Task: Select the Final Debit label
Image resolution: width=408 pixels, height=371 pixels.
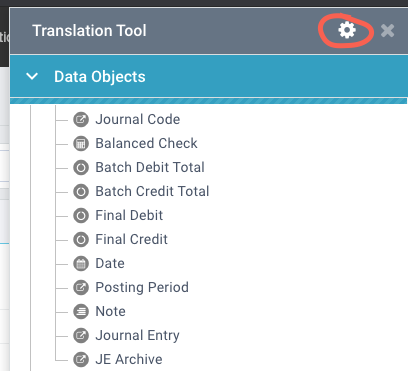Action: pos(129,215)
